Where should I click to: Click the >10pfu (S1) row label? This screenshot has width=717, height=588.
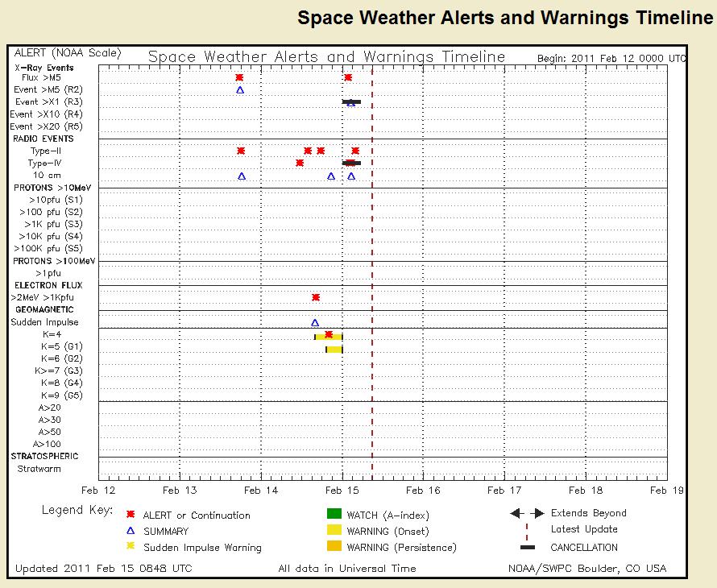[56, 200]
